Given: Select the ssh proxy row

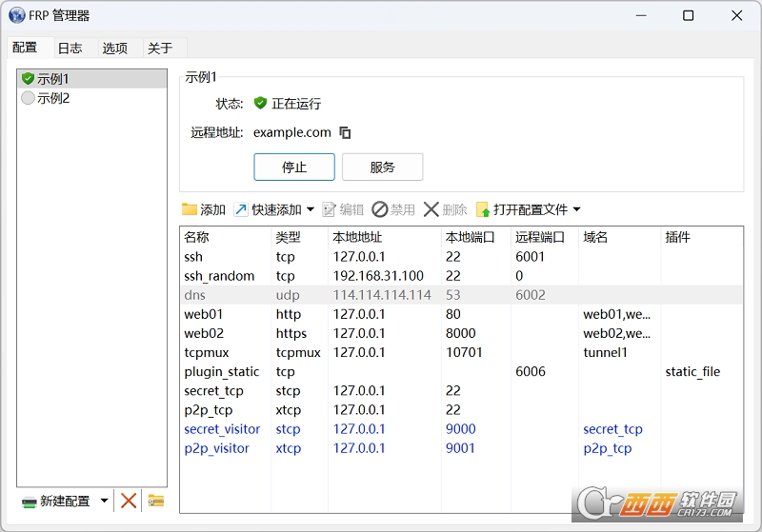Looking at the screenshot, I should click(x=461, y=257).
